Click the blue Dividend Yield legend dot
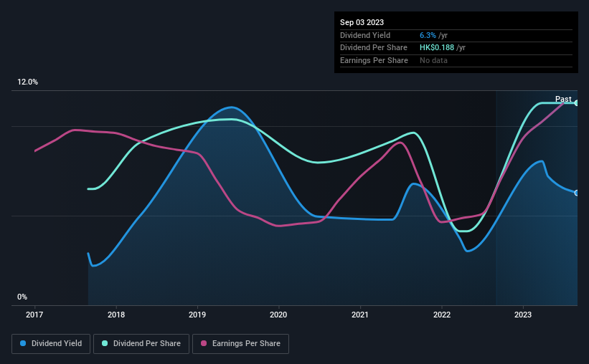This screenshot has height=364, width=589. click(x=23, y=343)
